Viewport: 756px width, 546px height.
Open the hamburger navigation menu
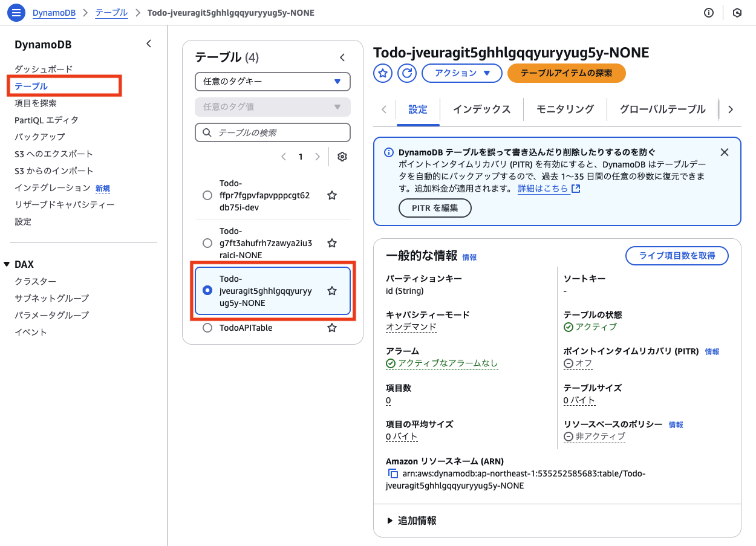[16, 12]
